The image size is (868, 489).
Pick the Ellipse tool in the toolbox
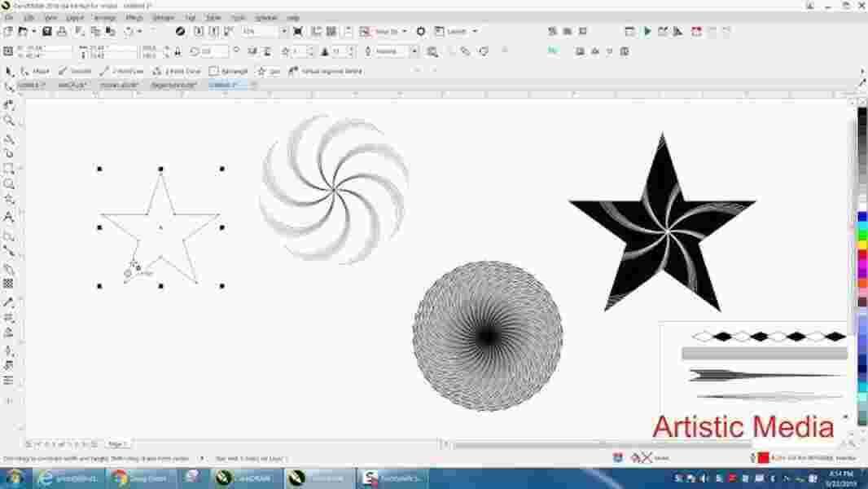9,184
